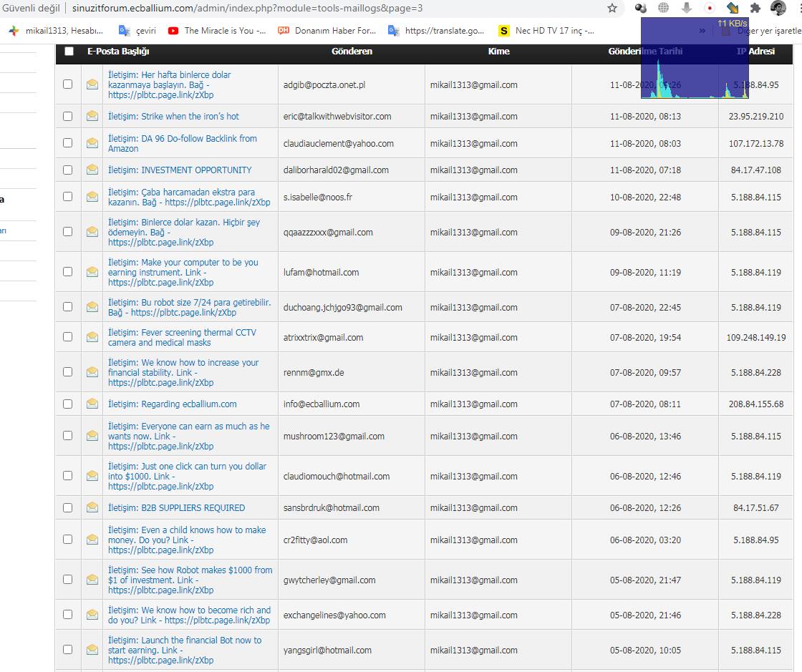Click the gray download arrow extension icon

(x=687, y=8)
